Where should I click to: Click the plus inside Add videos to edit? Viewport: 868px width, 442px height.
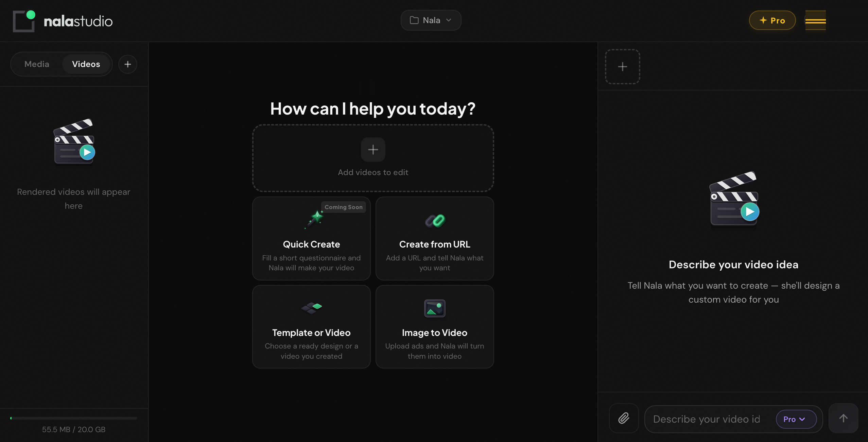pos(373,150)
